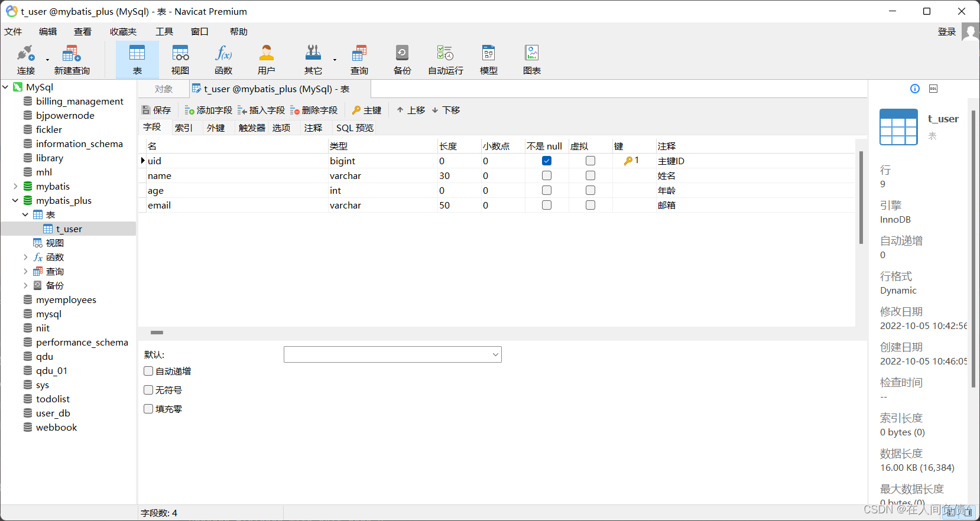Check Not Null for age row
The width and height of the screenshot is (980, 521).
tap(547, 190)
